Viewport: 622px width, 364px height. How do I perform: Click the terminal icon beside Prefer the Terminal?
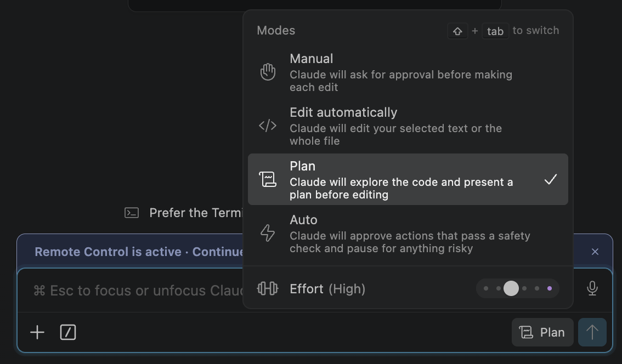click(x=131, y=213)
